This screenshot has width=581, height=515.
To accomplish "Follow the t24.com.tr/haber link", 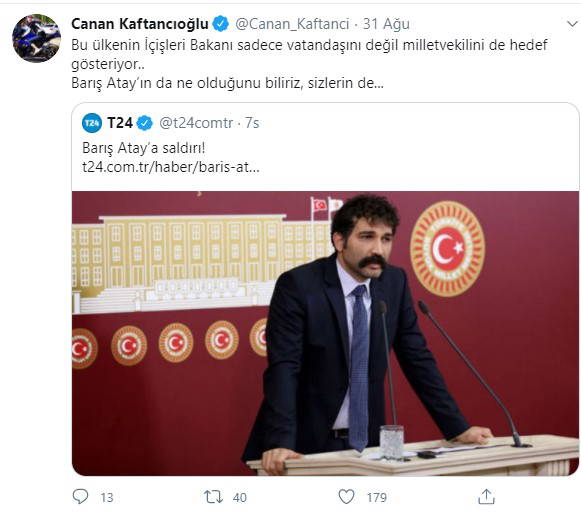I will tap(171, 167).
